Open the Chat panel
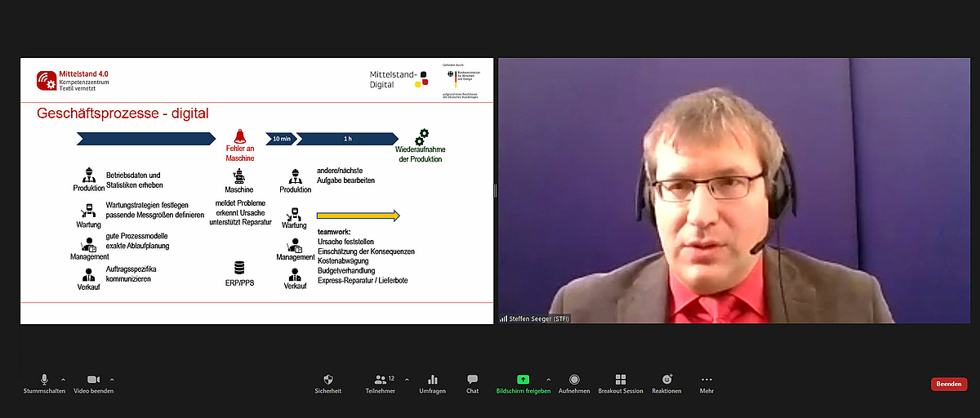The image size is (980, 418). coord(472,384)
